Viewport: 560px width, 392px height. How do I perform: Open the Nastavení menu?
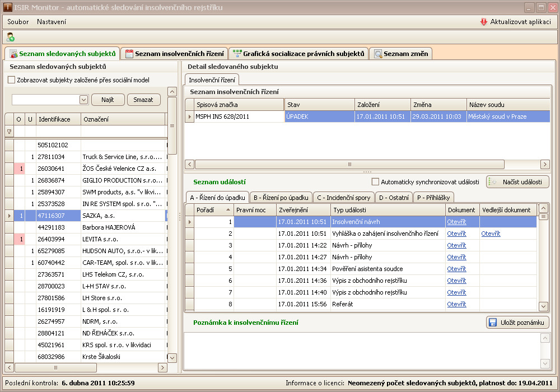(x=52, y=22)
